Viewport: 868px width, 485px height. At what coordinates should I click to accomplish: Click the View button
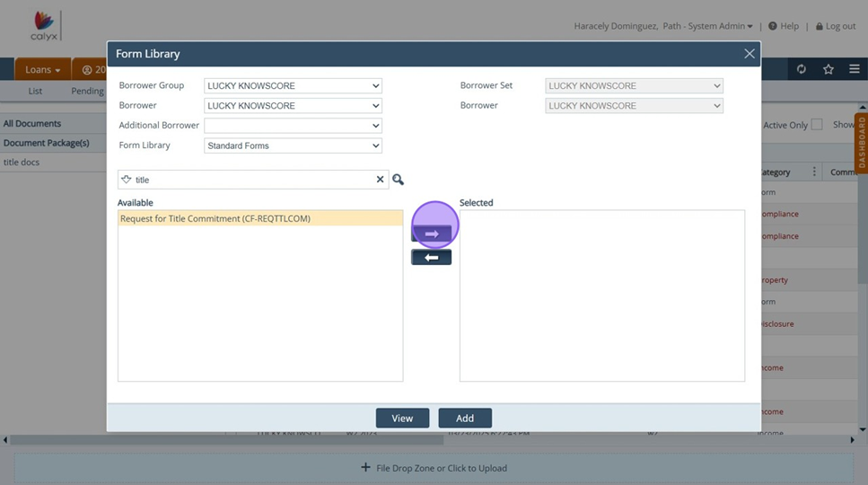(x=402, y=418)
